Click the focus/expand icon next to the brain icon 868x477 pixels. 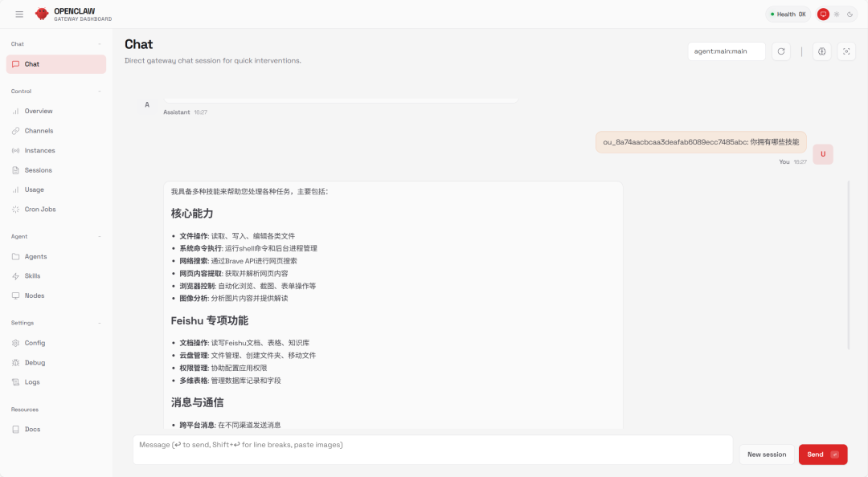point(845,51)
